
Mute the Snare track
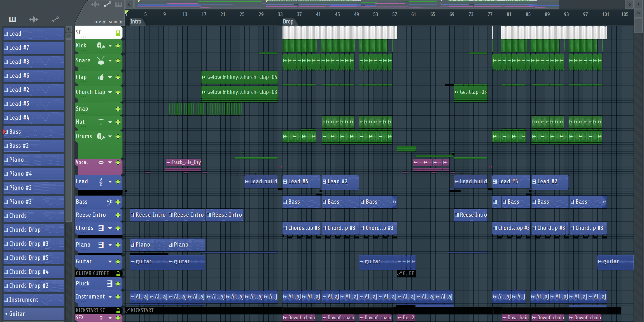coord(118,61)
